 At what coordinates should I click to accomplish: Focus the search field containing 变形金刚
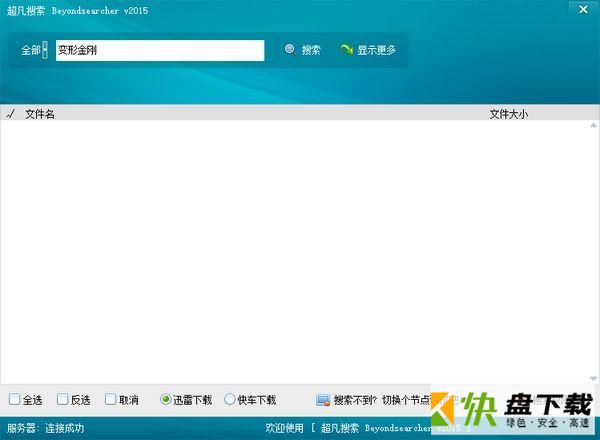(160, 50)
